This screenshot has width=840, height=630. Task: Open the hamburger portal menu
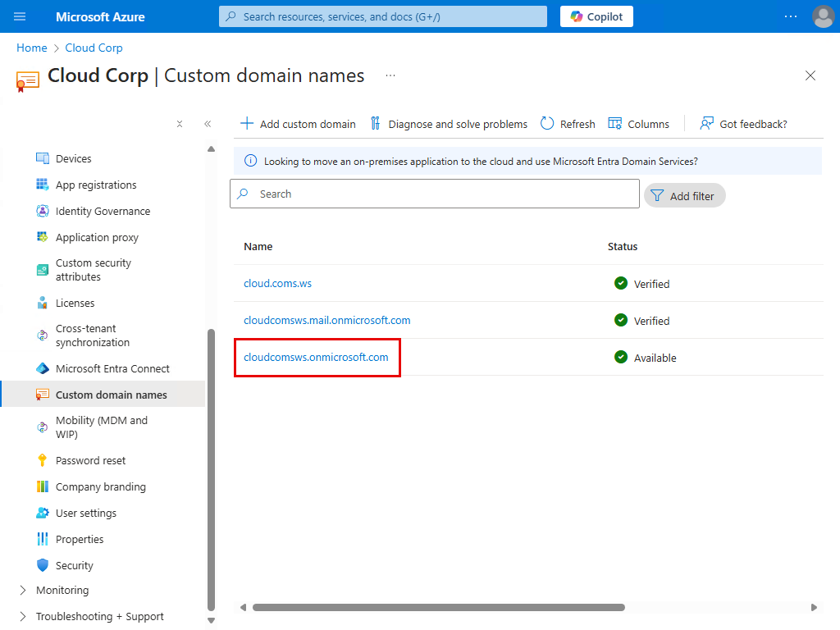click(20, 16)
